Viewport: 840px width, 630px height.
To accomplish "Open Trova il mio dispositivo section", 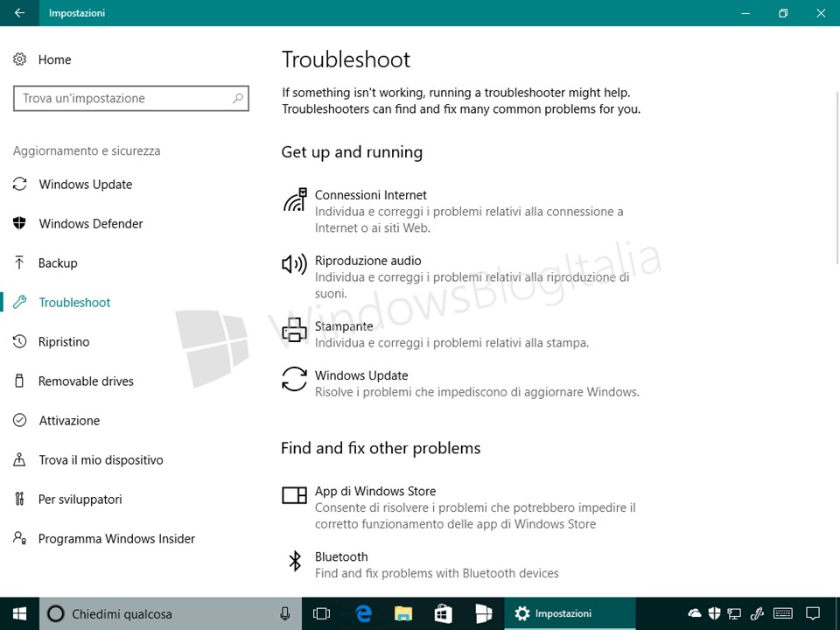I will 101,459.
